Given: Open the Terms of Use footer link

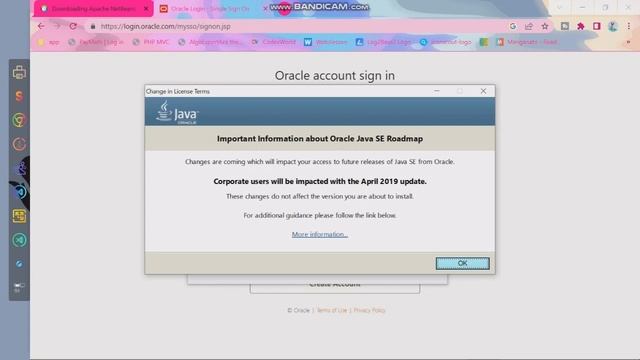Looking at the screenshot, I should (x=331, y=310).
